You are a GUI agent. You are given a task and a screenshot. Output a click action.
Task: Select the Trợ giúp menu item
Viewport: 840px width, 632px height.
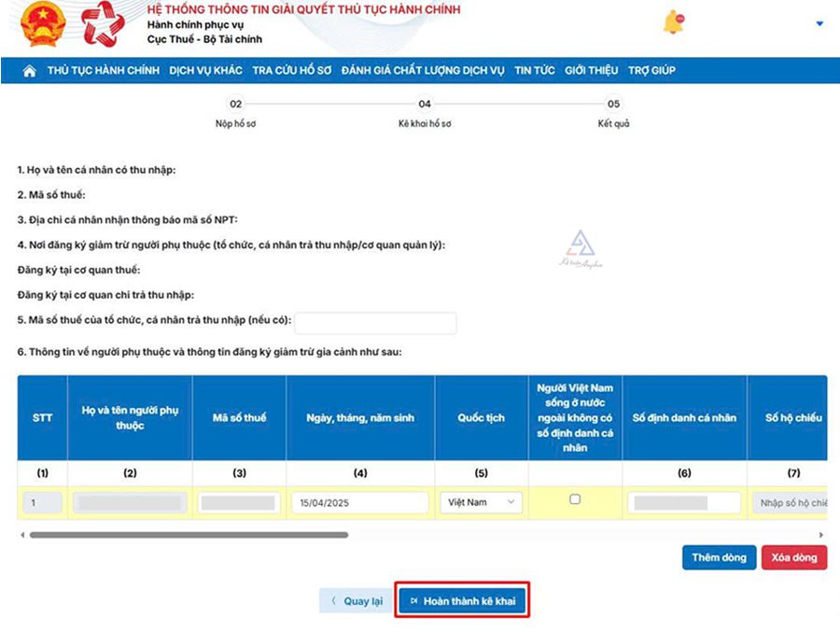click(x=651, y=71)
